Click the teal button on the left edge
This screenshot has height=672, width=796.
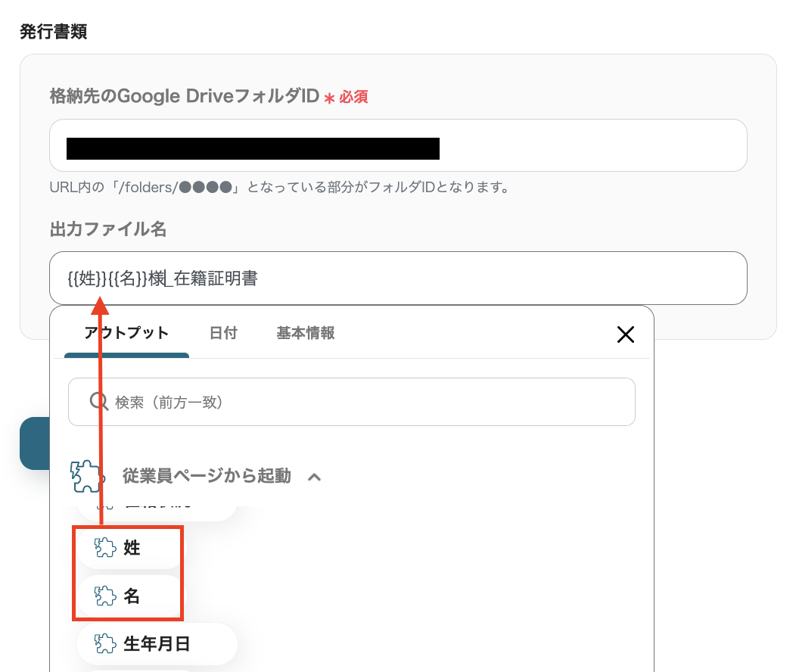(x=34, y=444)
